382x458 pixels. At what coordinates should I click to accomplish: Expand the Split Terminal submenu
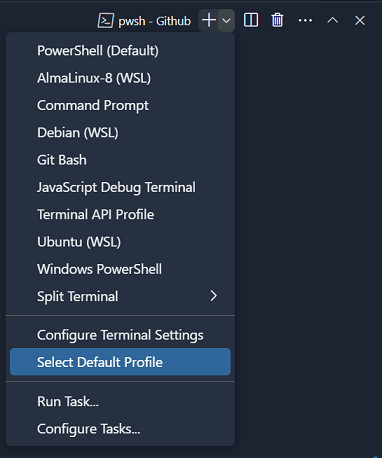tap(120, 296)
